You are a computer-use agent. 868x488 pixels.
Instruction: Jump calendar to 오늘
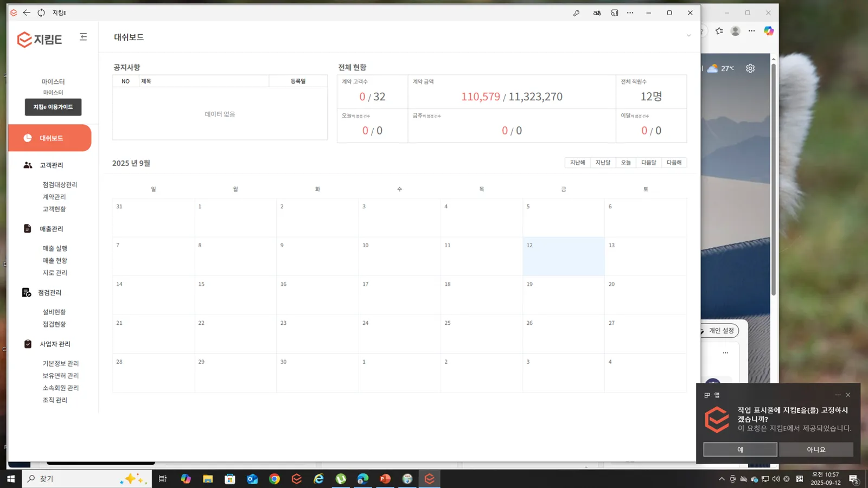pos(626,163)
